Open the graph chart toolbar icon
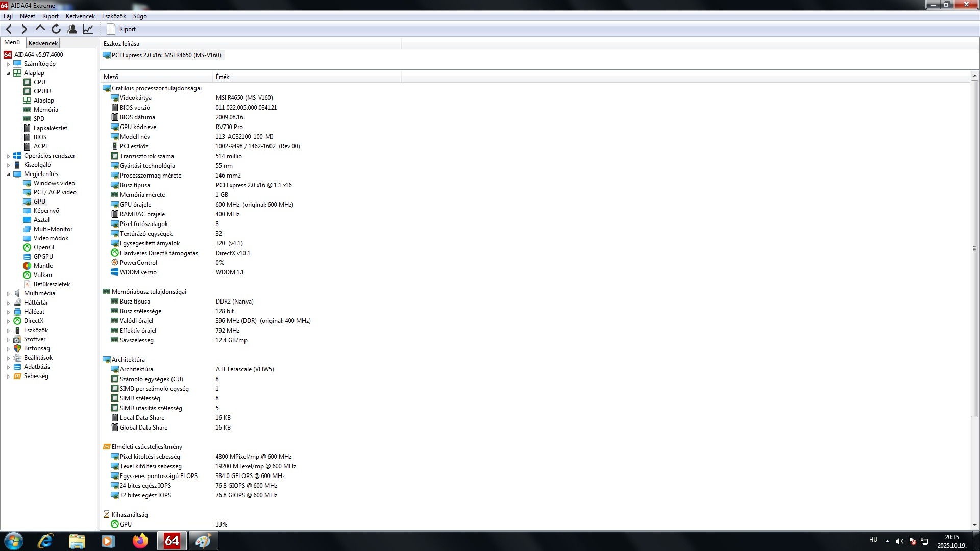Image resolution: width=980 pixels, height=551 pixels. tap(88, 29)
